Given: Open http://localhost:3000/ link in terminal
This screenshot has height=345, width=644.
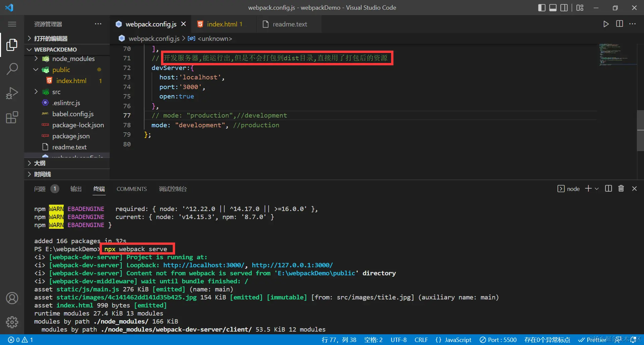Looking at the screenshot, I should point(204,265).
